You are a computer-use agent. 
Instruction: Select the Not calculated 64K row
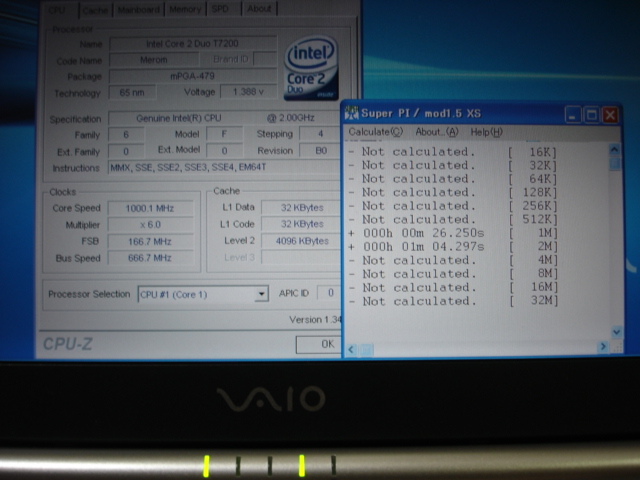[452, 179]
